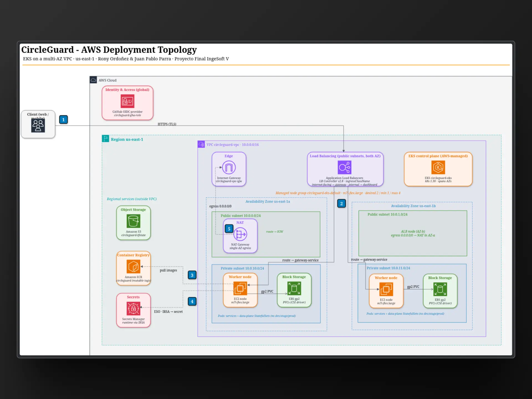Screen dimensions: 532x399
Task: Click the EKS control plane (AWS-managed) heading
Action: pyautogui.click(x=438, y=156)
